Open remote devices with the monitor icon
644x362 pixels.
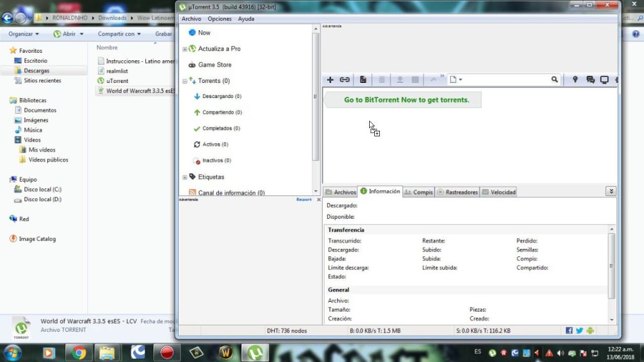pyautogui.click(x=604, y=80)
